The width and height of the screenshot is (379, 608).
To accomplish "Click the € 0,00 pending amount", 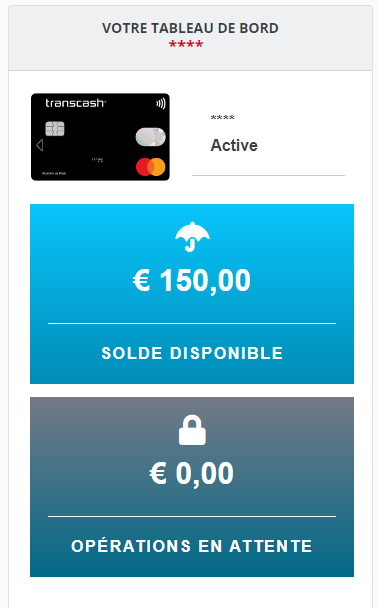I will pyautogui.click(x=192, y=473).
